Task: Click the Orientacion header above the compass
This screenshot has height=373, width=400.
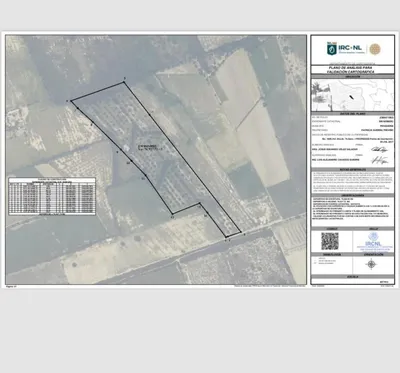Action: [x=373, y=254]
